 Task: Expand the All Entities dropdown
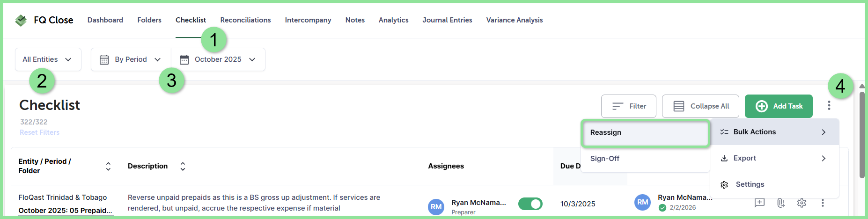point(48,59)
